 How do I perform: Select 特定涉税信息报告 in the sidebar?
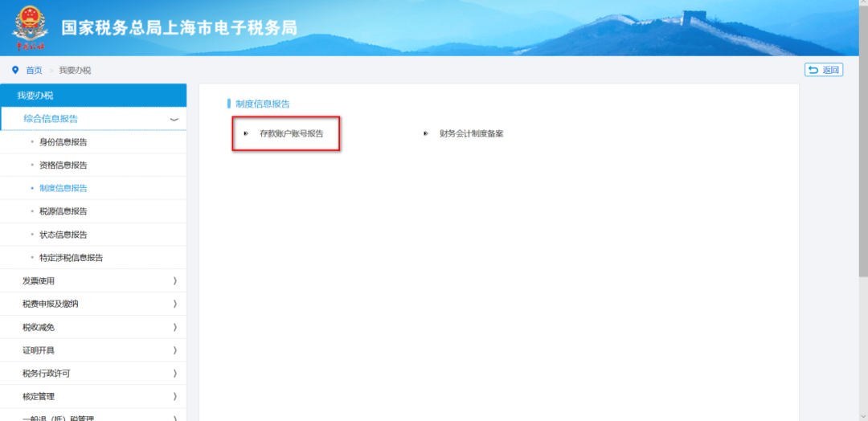[71, 258]
